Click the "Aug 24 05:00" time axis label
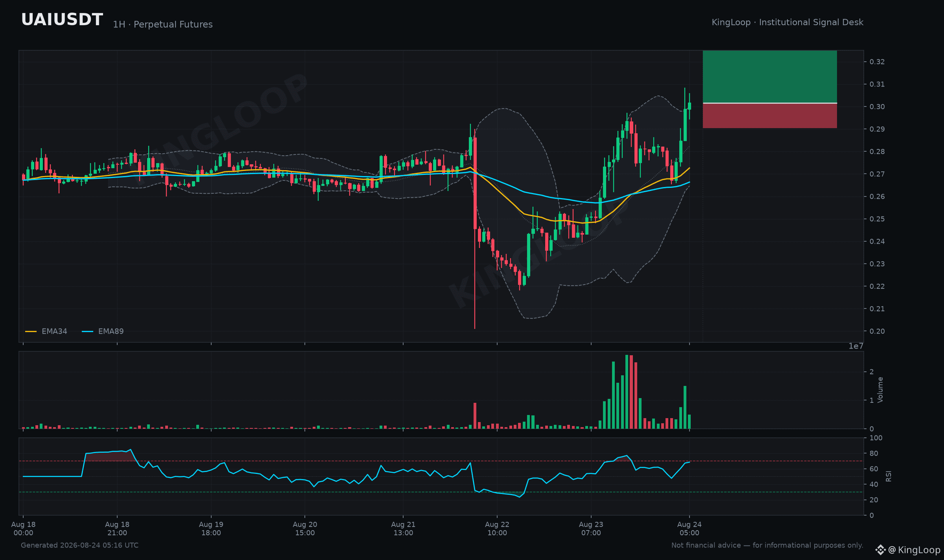The image size is (944, 560). coord(690,529)
